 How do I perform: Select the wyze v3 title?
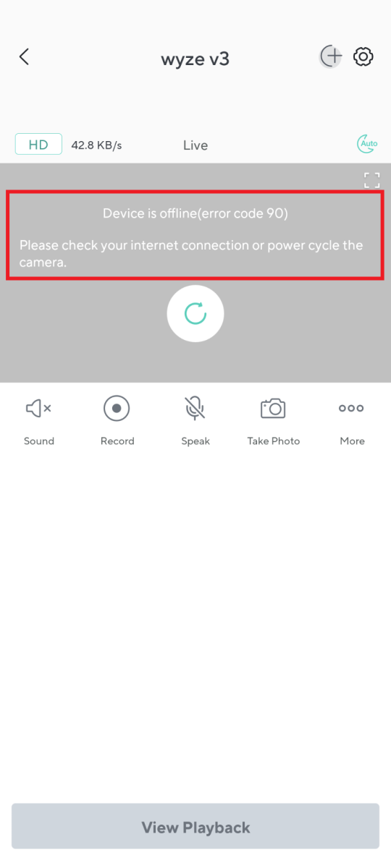[195, 59]
